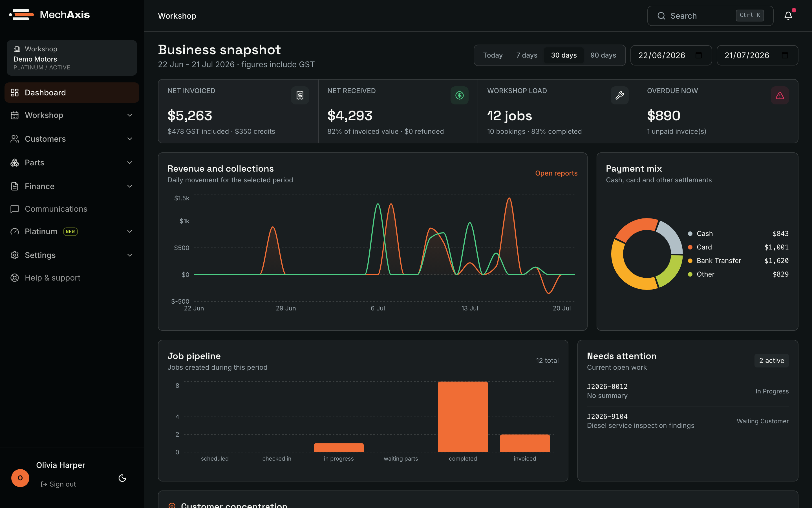This screenshot has width=812, height=508.
Task: Click the Customer concentration target icon
Action: click(172, 506)
